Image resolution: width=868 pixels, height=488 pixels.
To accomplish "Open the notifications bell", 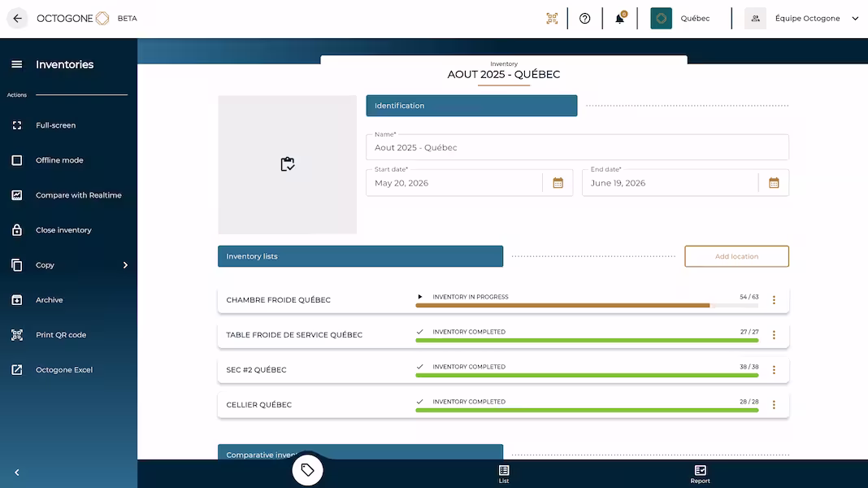I will coord(619,19).
